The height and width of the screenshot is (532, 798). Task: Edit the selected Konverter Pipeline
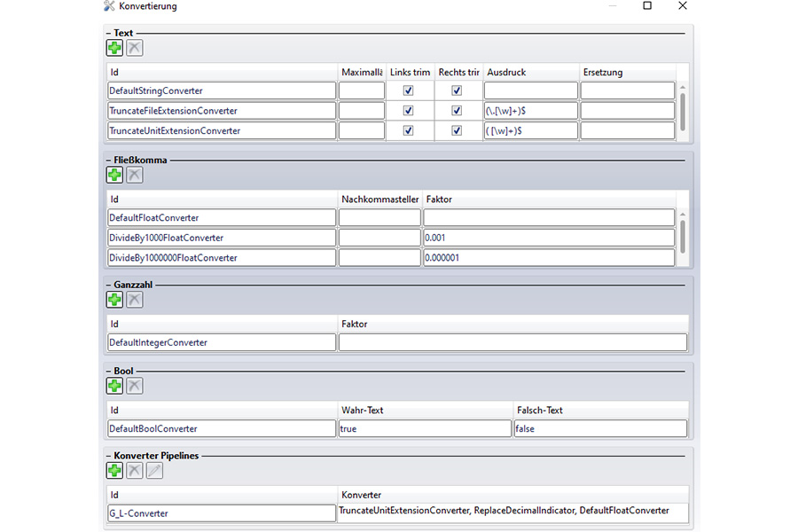click(x=154, y=470)
